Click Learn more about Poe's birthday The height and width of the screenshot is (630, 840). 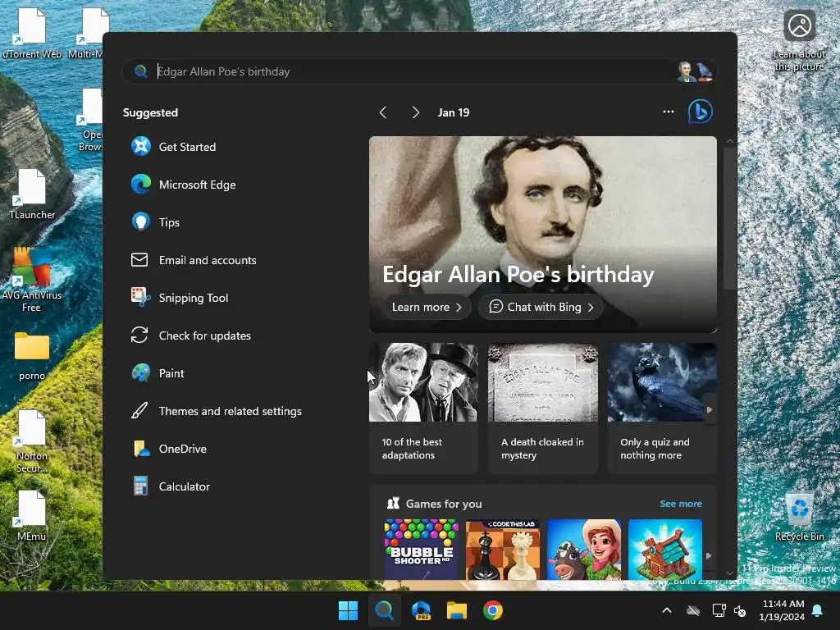(x=427, y=307)
